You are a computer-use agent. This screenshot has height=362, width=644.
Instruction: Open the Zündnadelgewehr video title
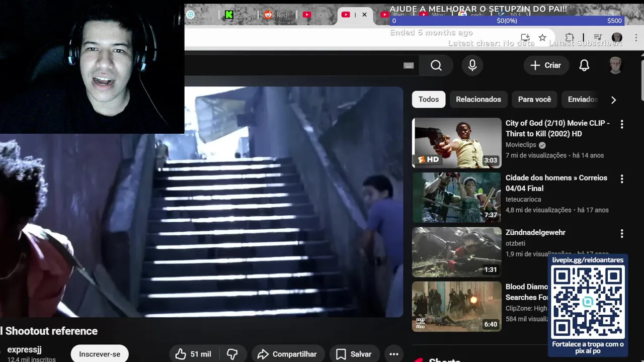pos(535,232)
